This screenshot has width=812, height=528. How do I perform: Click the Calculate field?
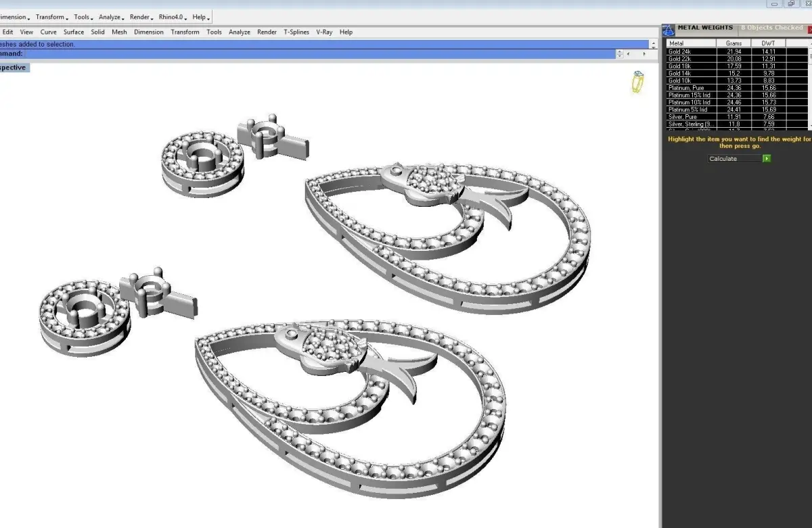point(735,158)
